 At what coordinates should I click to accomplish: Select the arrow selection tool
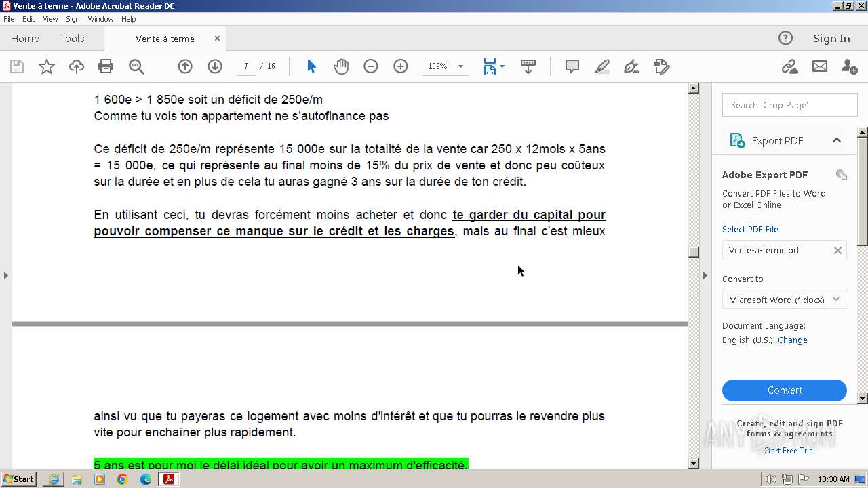[x=311, y=66]
